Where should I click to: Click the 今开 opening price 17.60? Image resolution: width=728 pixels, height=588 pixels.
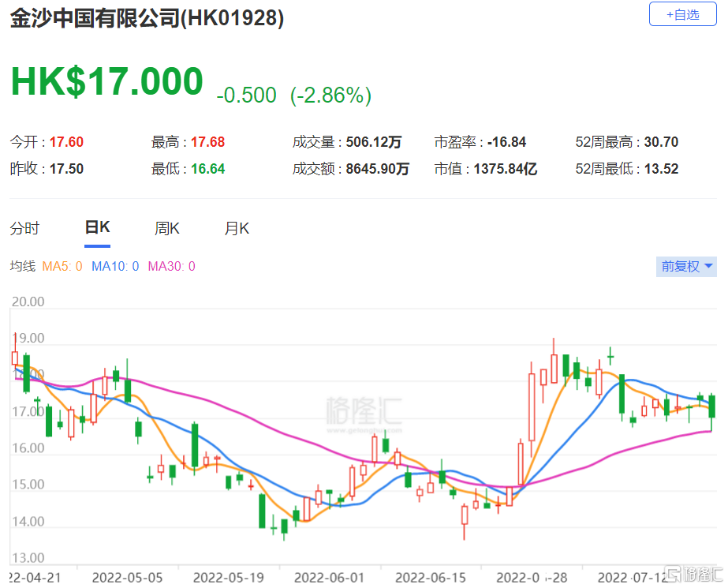click(66, 142)
